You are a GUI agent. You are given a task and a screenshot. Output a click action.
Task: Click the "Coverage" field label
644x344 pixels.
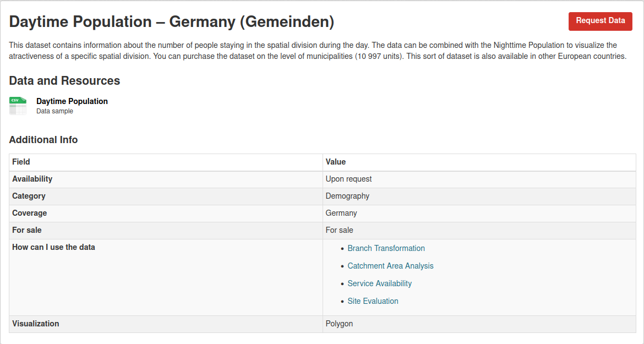click(x=29, y=213)
